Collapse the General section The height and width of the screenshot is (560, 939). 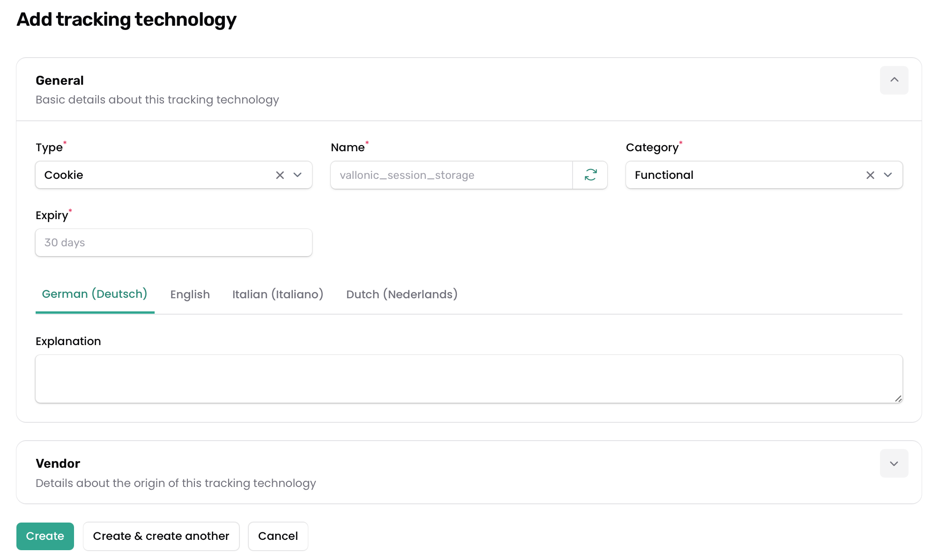click(894, 80)
